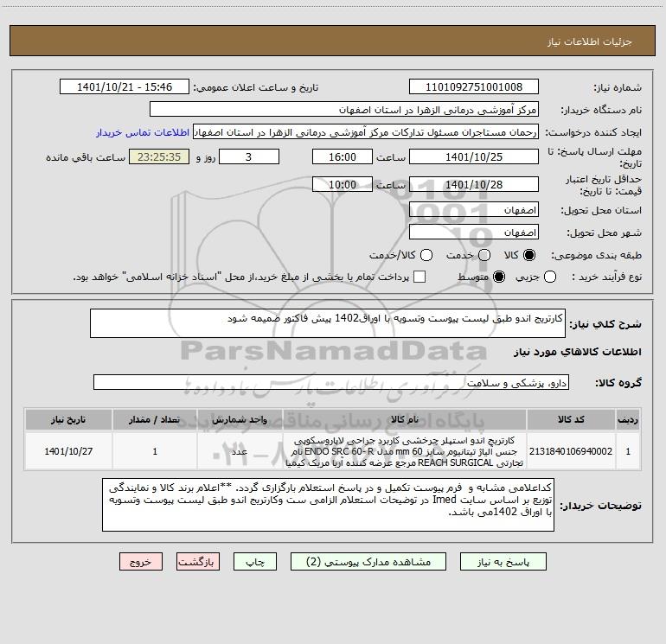This screenshot has width=666, height=644.
Task: Select the کالا radio button
Action: pos(529,255)
